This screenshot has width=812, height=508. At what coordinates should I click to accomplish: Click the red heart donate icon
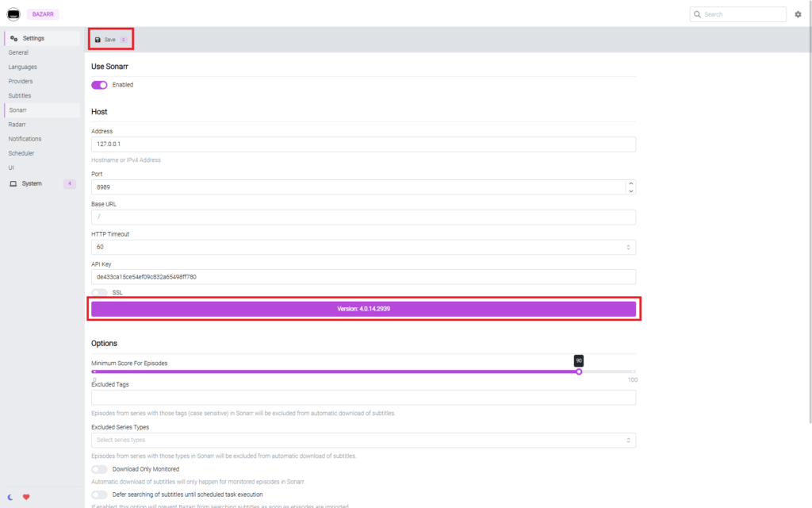tap(26, 497)
